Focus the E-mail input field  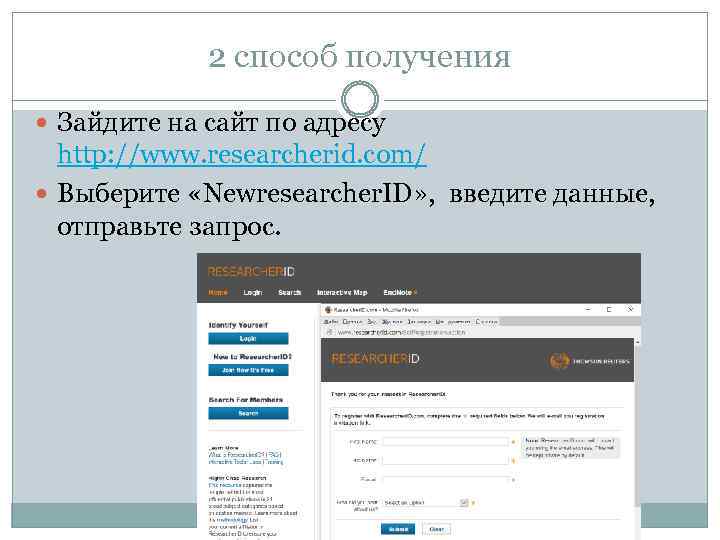pyautogui.click(x=445, y=480)
